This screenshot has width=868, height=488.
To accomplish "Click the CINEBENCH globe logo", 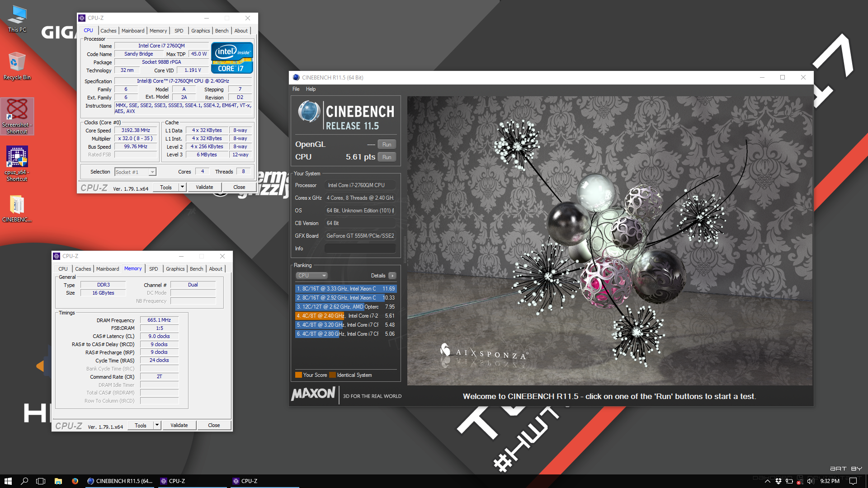I will click(309, 112).
